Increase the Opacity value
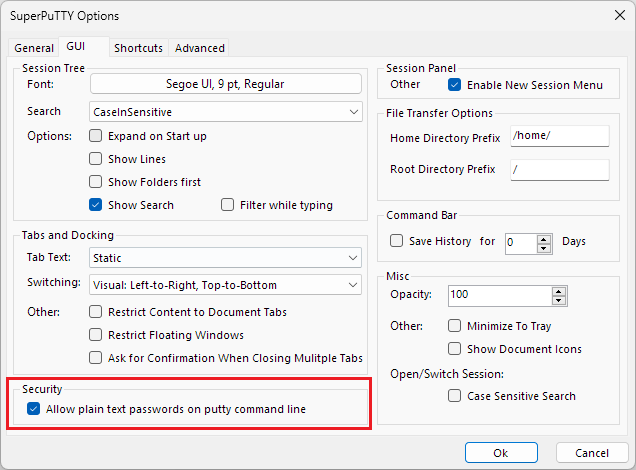636x470 pixels. pyautogui.click(x=559, y=291)
